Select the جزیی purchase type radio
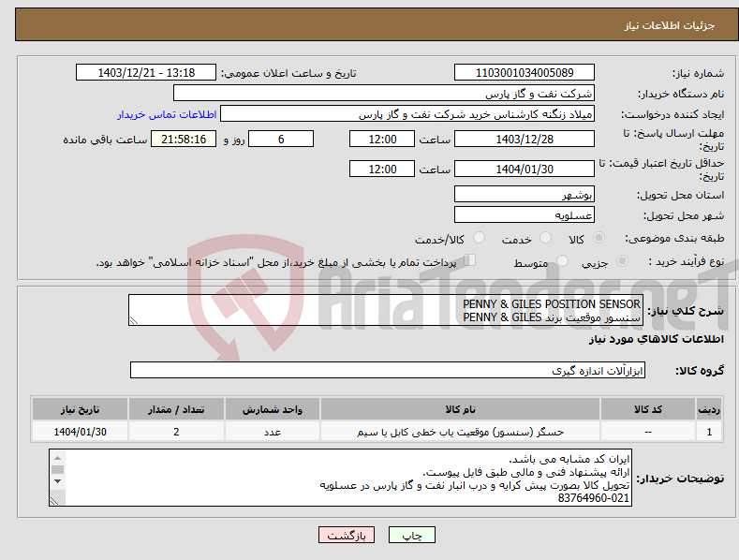The height and width of the screenshot is (560, 739). (622, 260)
